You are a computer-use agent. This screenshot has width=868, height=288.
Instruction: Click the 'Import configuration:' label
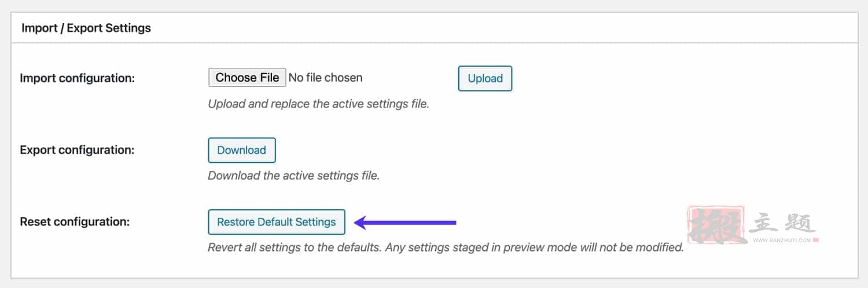coord(77,78)
